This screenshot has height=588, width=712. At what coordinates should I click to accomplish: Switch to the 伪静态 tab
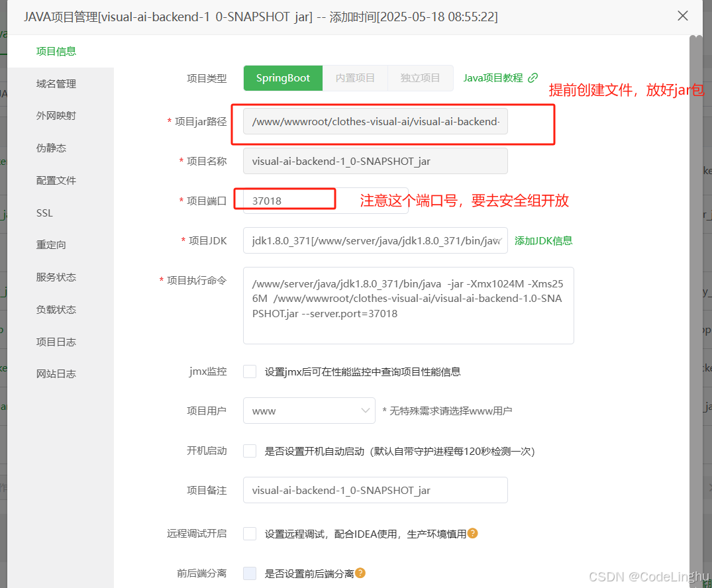(x=51, y=148)
